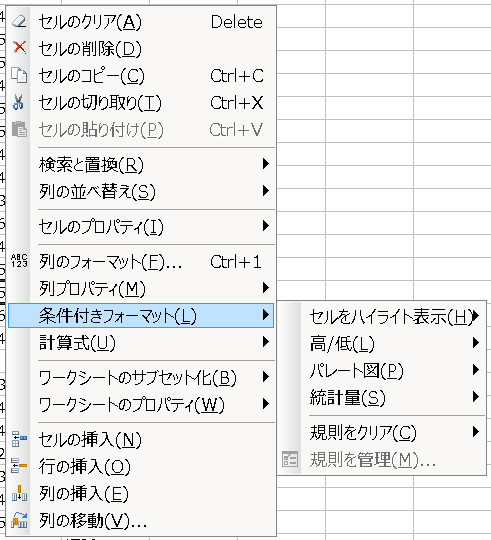This screenshot has height=540, width=491.
Task: Click the ABC123 icon for 列のフォーマット
Action: 19,261
